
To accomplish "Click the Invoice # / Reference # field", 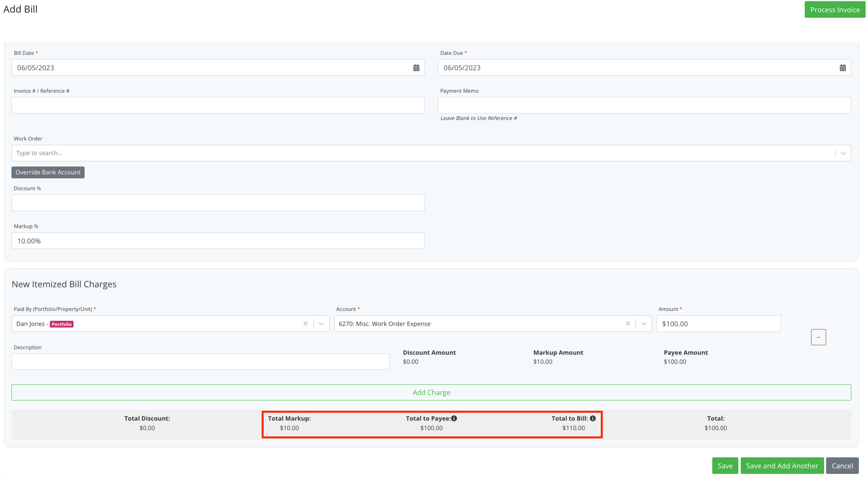I will [x=218, y=105].
